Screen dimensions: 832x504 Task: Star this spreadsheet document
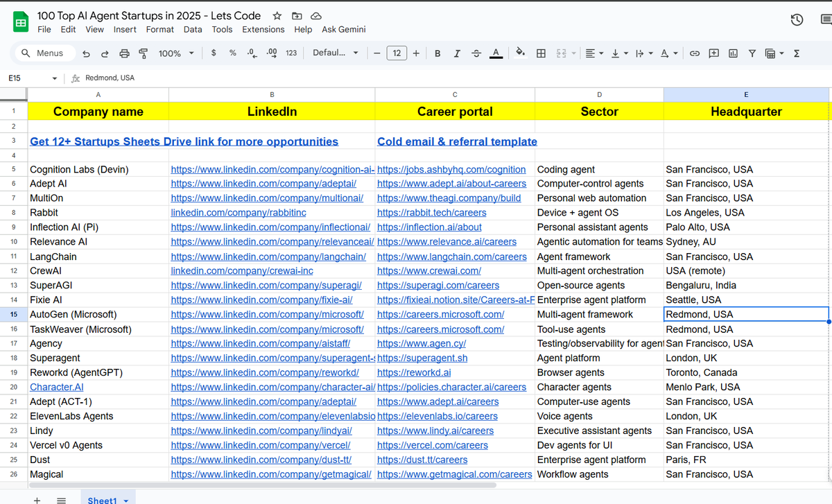point(277,15)
